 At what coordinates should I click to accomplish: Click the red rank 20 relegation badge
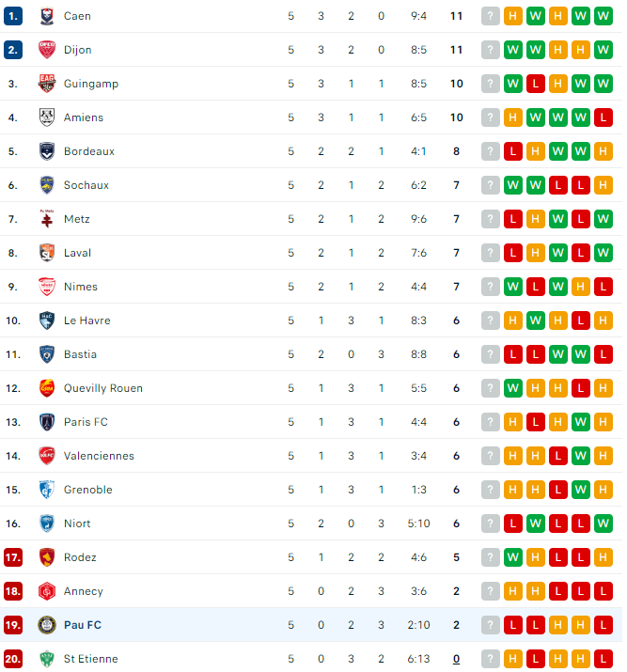pos(12,659)
